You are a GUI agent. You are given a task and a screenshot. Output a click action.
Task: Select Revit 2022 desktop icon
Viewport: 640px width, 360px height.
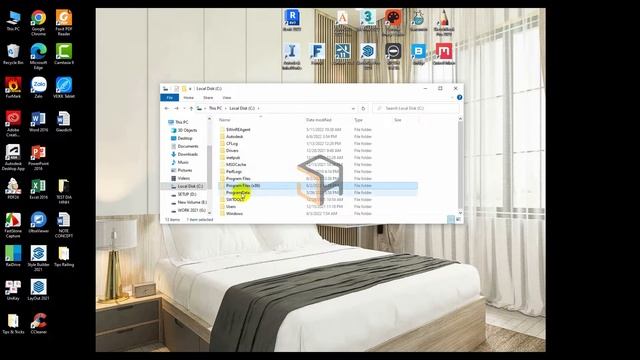[x=292, y=20]
